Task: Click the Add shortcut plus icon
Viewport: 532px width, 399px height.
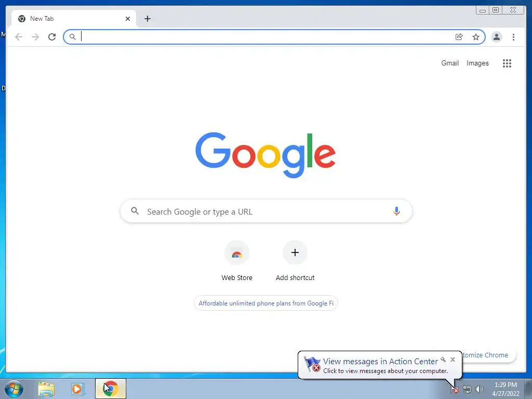Action: 295,252
